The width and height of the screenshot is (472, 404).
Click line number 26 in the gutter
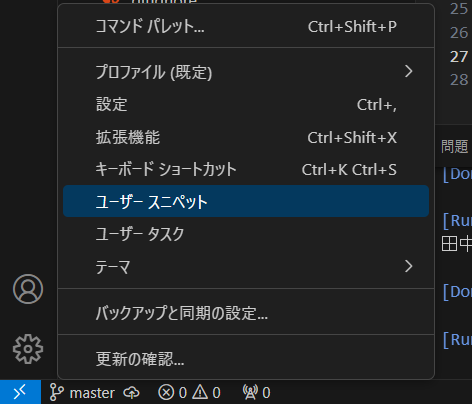[459, 33]
